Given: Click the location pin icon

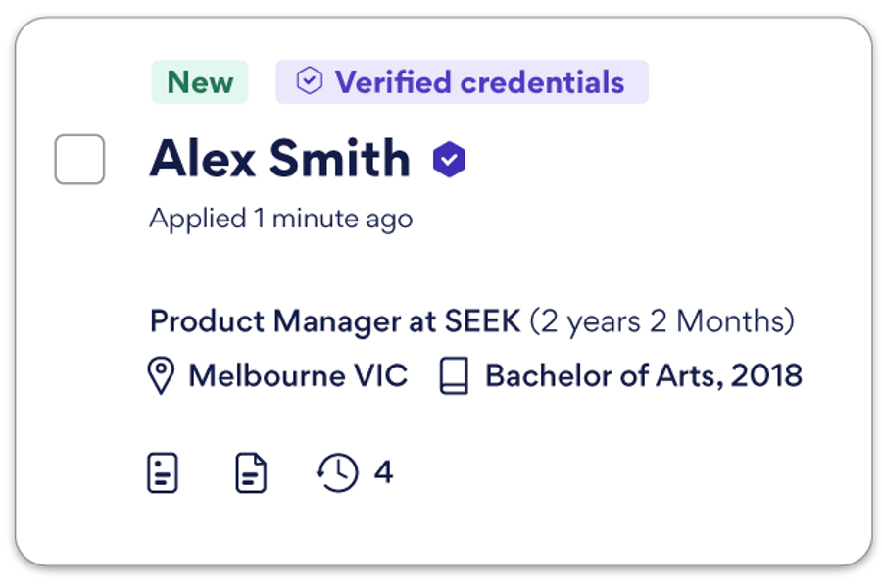Looking at the screenshot, I should (161, 376).
